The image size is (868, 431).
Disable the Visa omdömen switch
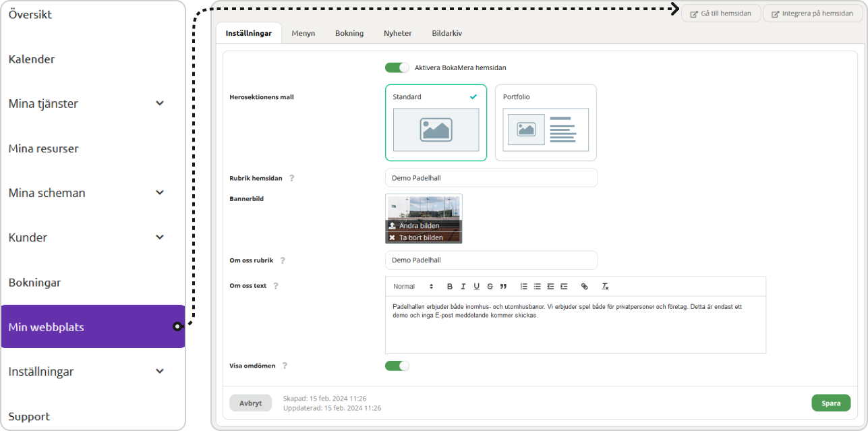(397, 366)
